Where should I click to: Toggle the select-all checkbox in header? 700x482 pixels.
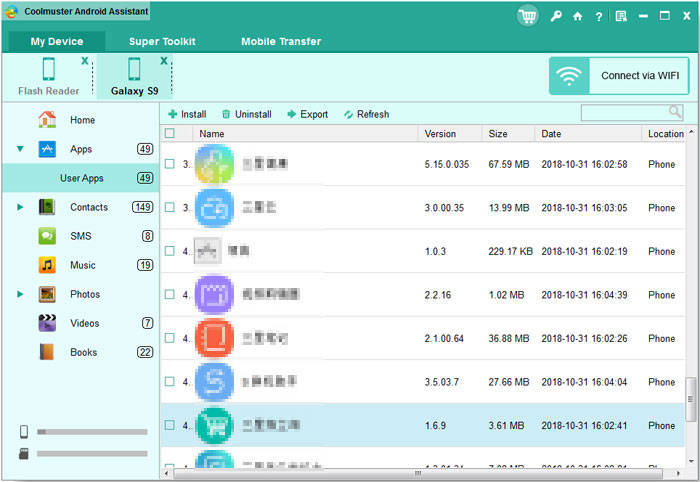(170, 133)
